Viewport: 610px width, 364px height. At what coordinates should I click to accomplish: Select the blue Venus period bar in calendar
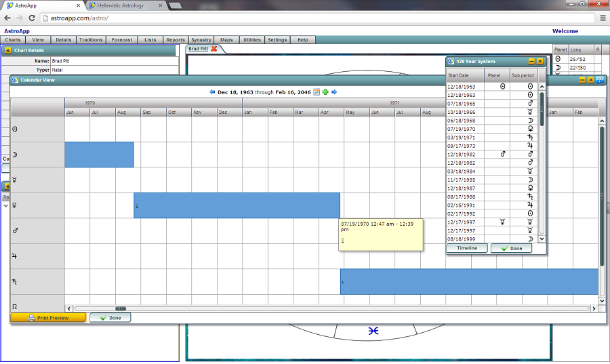(237, 205)
